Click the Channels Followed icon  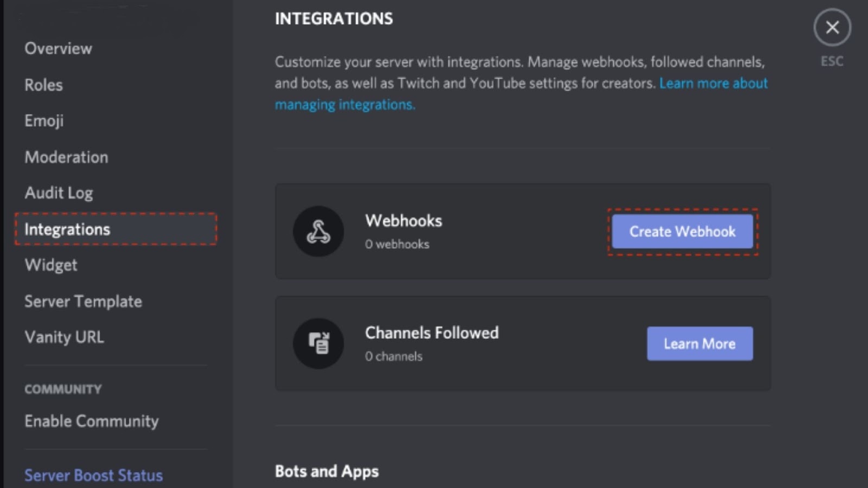point(318,343)
